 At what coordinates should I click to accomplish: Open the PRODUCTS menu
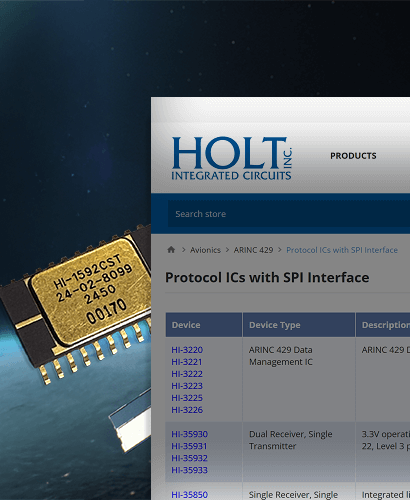pos(353,156)
